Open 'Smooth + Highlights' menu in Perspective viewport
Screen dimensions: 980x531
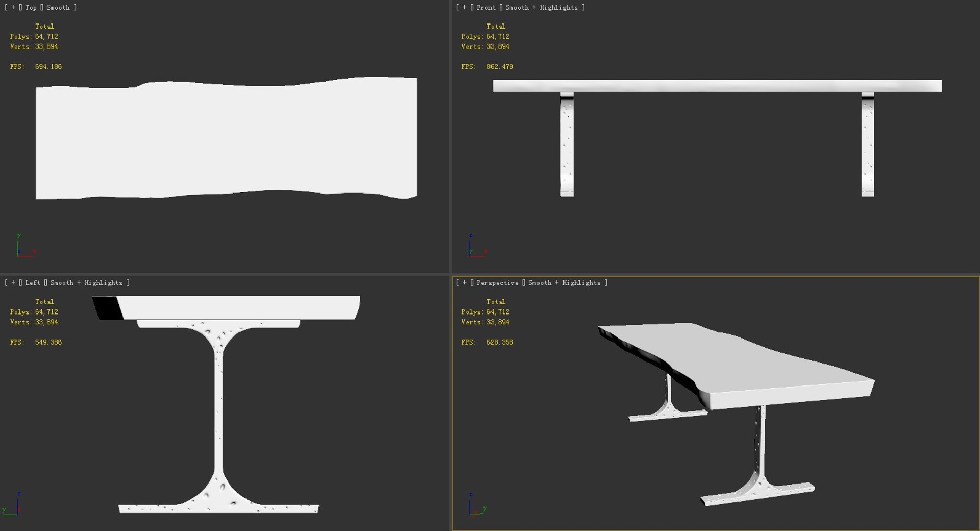[x=564, y=282]
